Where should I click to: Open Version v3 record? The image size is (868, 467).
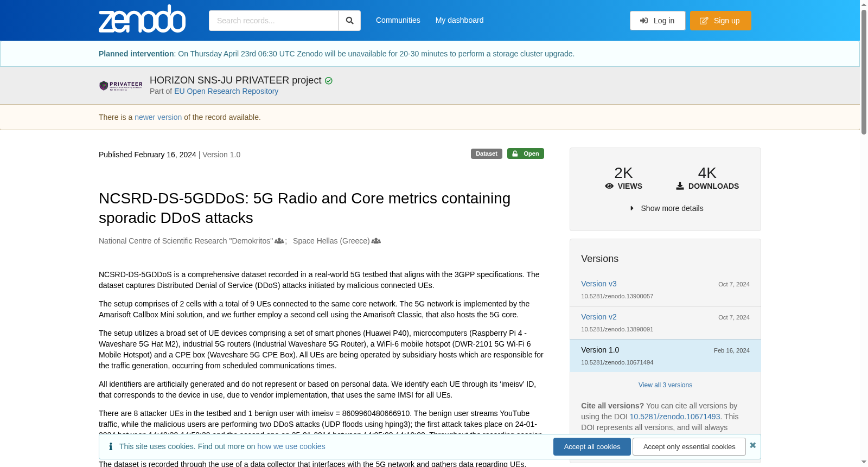coord(599,284)
